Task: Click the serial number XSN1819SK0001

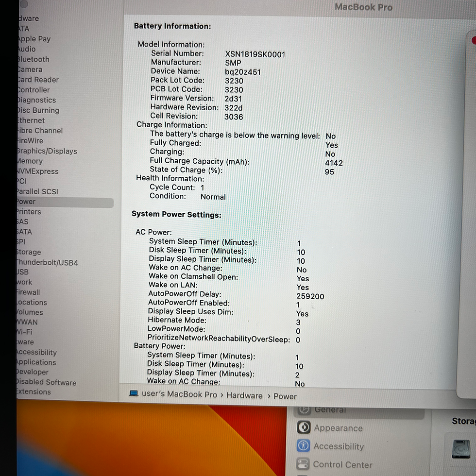Action: [255, 54]
